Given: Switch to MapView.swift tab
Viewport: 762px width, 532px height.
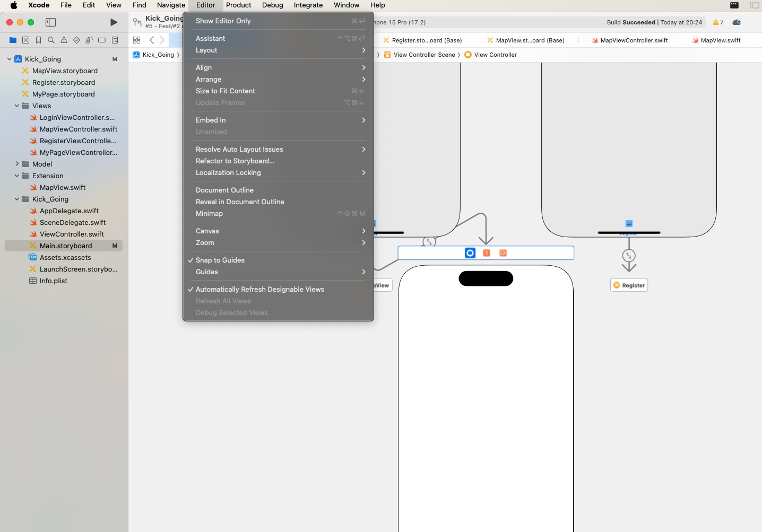Looking at the screenshot, I should click(x=716, y=40).
